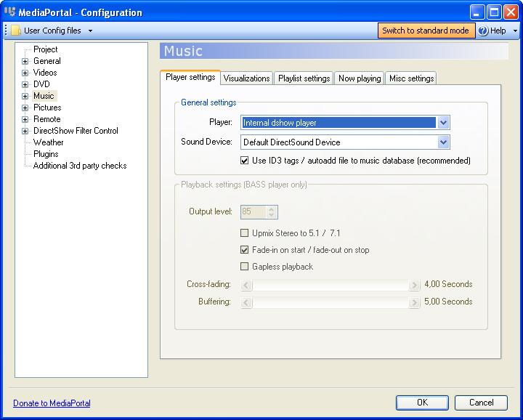This screenshot has width=523, height=420.
Task: Click Buffering left arrow
Action: coord(246,302)
